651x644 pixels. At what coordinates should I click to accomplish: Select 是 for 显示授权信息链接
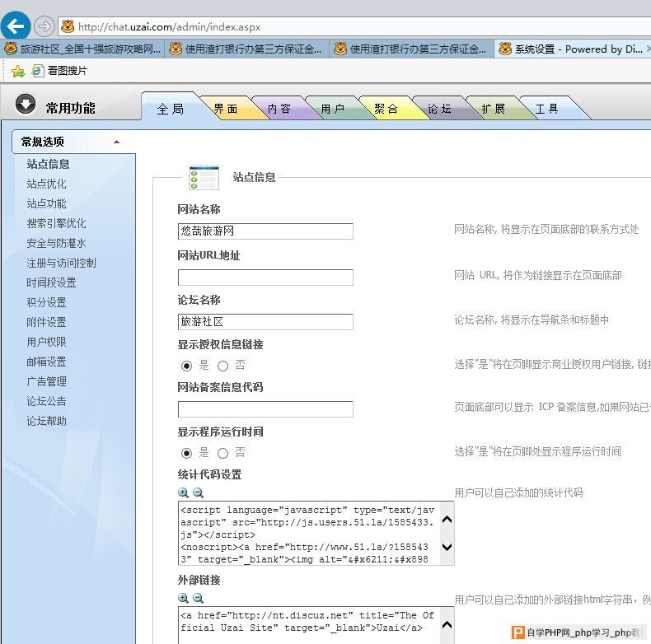[x=187, y=366]
